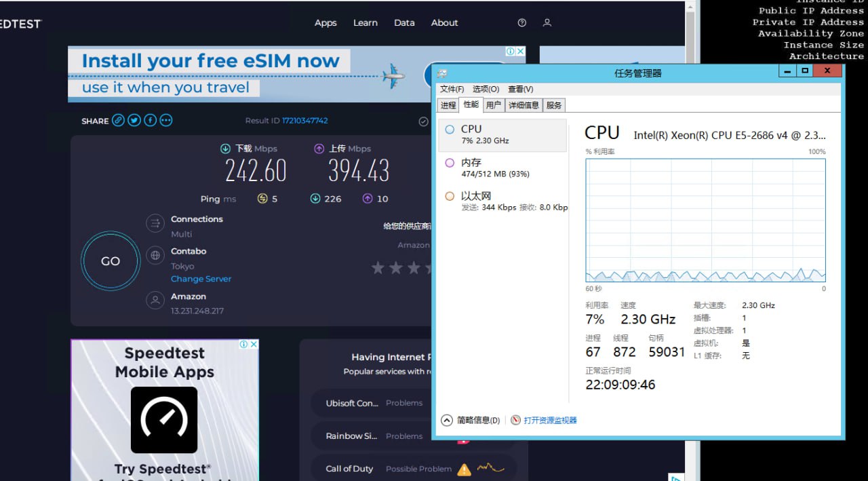Click the 394.43 upload speed value
Image resolution: width=868 pixels, height=481 pixels.
coord(359,171)
